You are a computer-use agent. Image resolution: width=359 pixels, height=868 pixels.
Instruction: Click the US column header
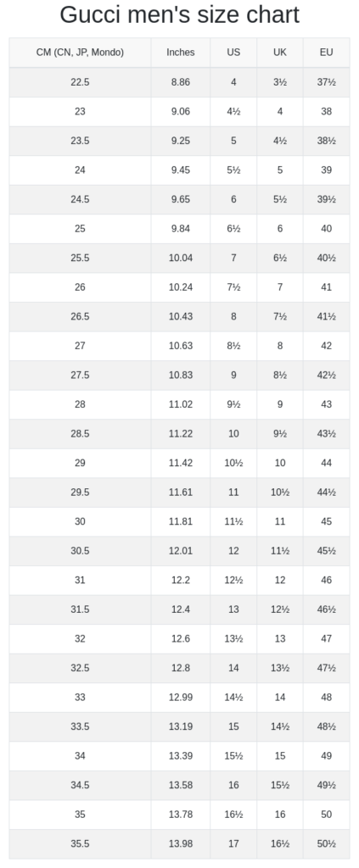tap(233, 53)
